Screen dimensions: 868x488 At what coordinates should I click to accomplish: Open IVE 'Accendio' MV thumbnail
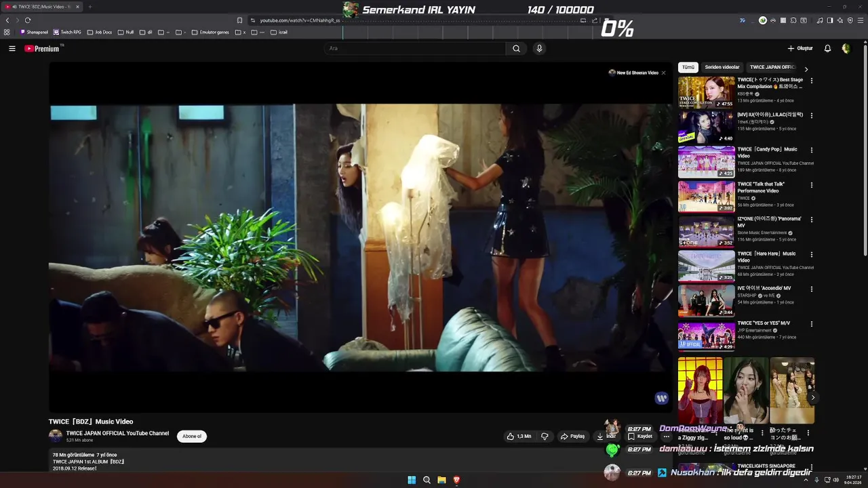tap(707, 301)
